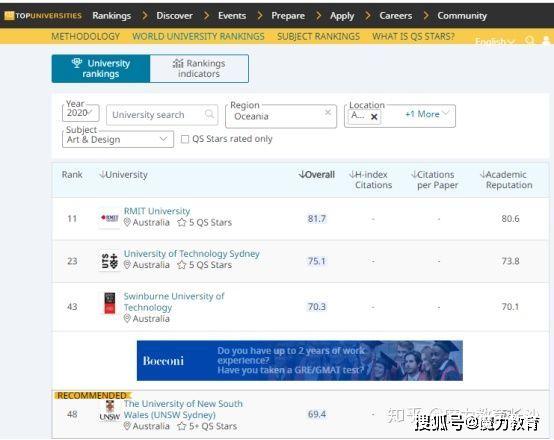Open RMIT University link
The height and width of the screenshot is (440, 554).
click(157, 211)
